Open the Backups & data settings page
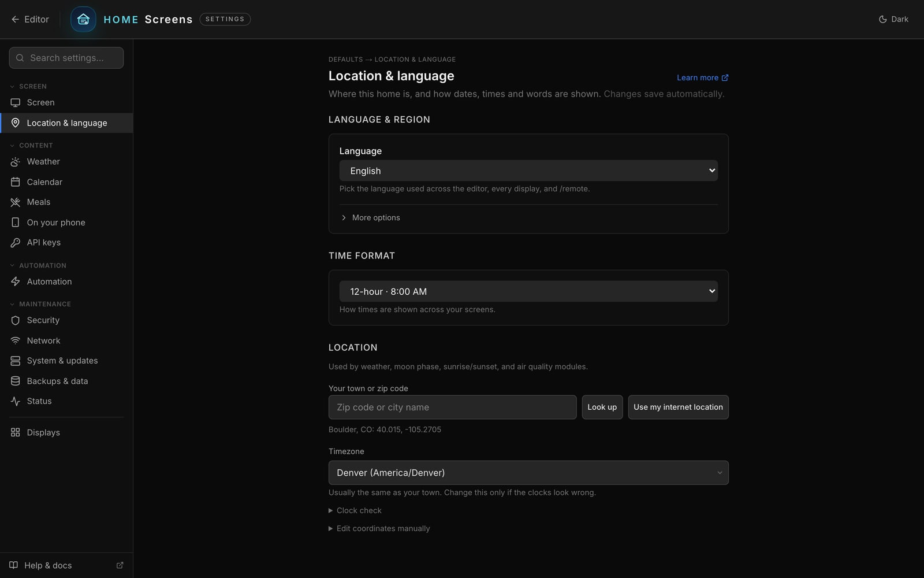The height and width of the screenshot is (578, 924). click(66, 381)
